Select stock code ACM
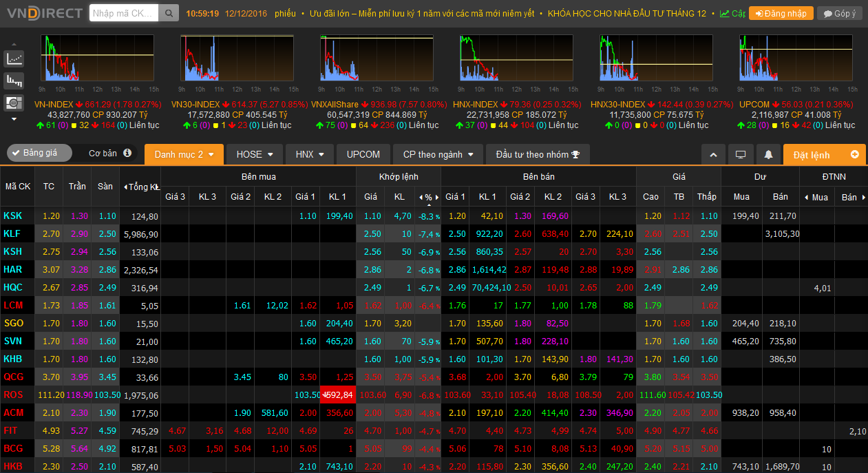 tap(13, 412)
